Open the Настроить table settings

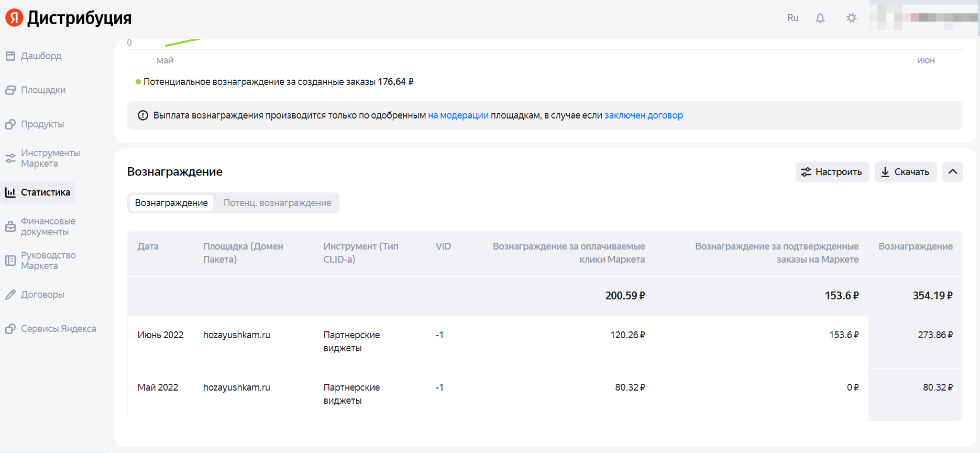point(832,172)
